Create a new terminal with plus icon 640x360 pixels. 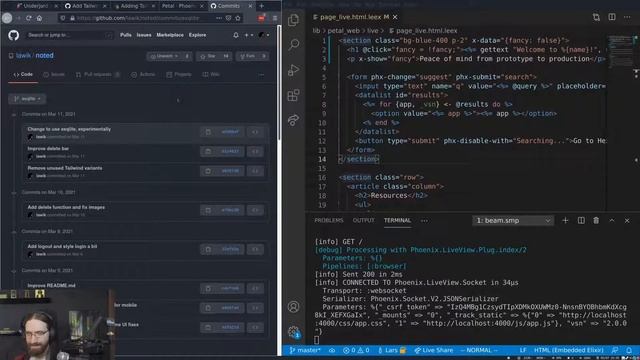[x=565, y=220]
